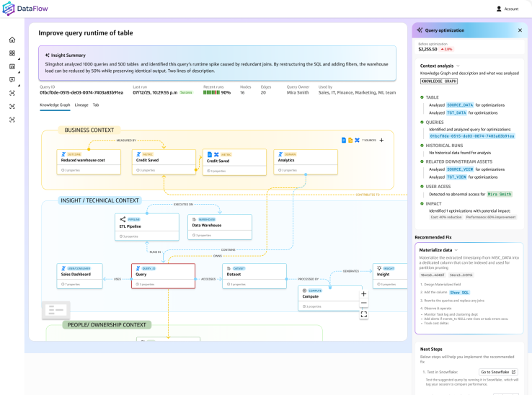Select the Analytics domain node
Screen dimensions: 532x395
(x=306, y=162)
